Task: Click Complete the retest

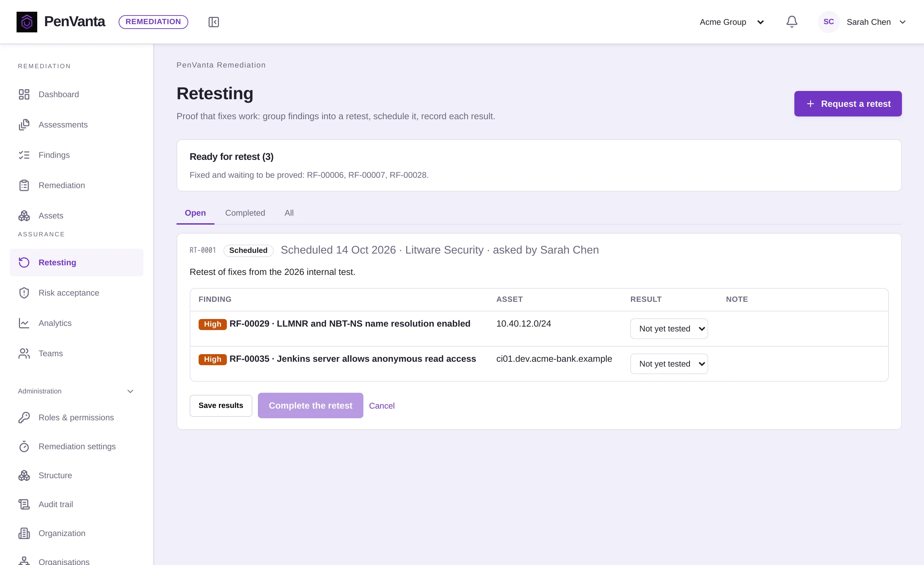Action: (x=310, y=405)
